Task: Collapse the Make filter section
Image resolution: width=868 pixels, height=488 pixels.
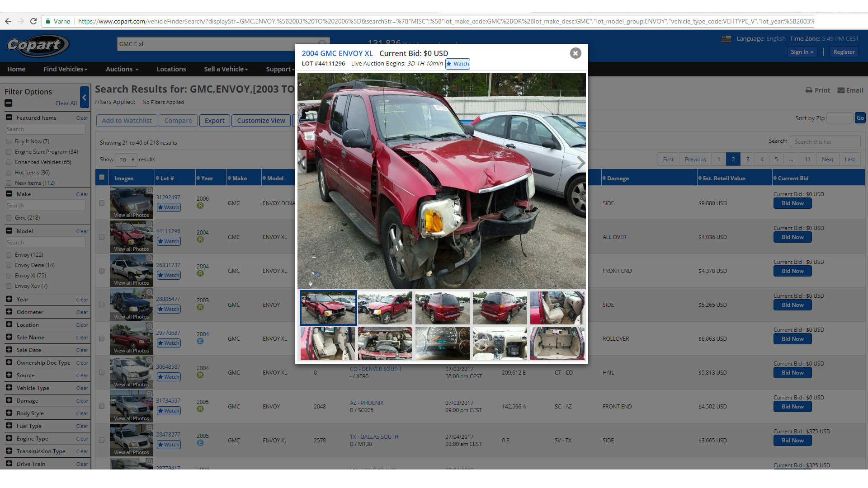Action: [9, 194]
